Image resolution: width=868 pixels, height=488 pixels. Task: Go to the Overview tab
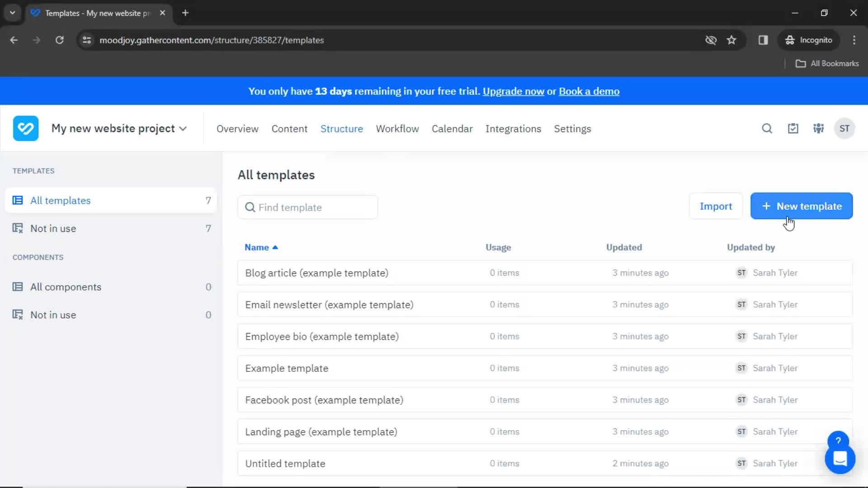tap(237, 129)
